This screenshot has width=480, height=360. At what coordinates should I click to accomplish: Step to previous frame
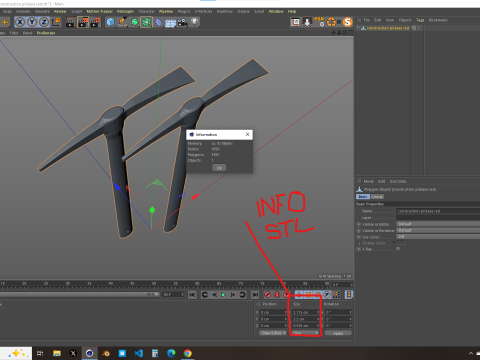[214, 295]
